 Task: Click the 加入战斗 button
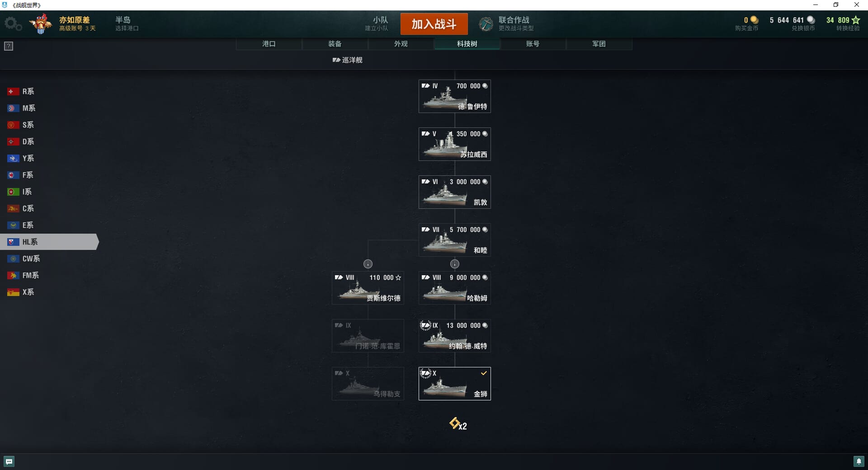pos(434,24)
